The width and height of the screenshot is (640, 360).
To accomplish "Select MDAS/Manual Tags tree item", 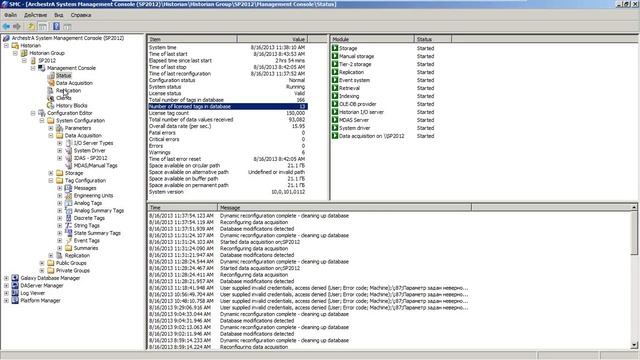I will pyautogui.click(x=95, y=165).
